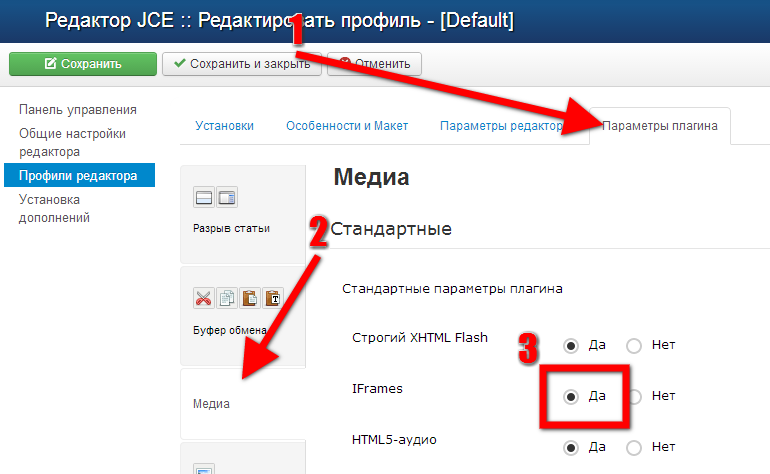Select Да for HTML5-аудио
Image resolution: width=770 pixels, height=474 pixels.
pos(571,447)
